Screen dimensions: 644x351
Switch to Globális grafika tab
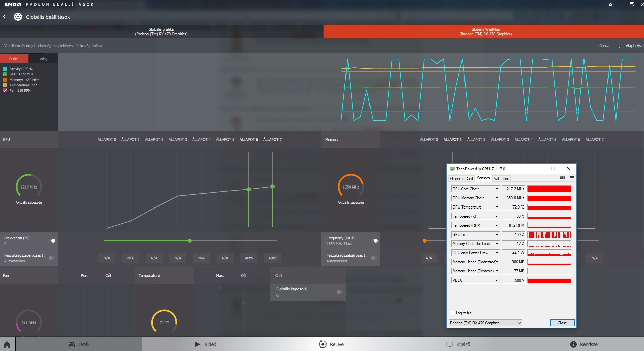point(161,31)
